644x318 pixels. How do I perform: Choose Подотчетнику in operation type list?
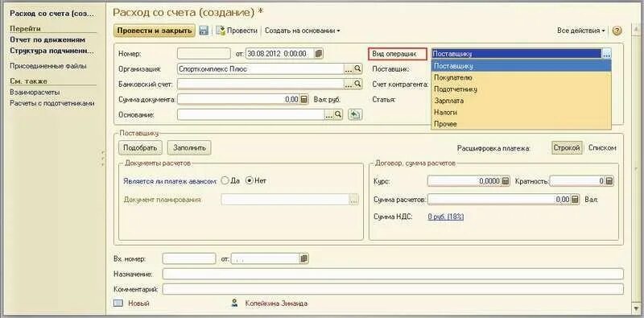[x=521, y=89]
